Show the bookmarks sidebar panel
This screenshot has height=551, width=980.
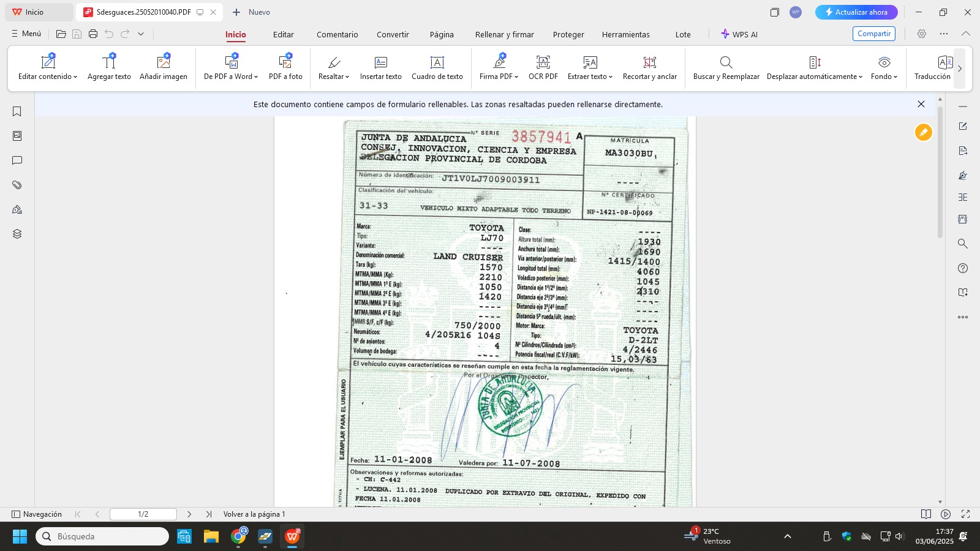coord(17,111)
